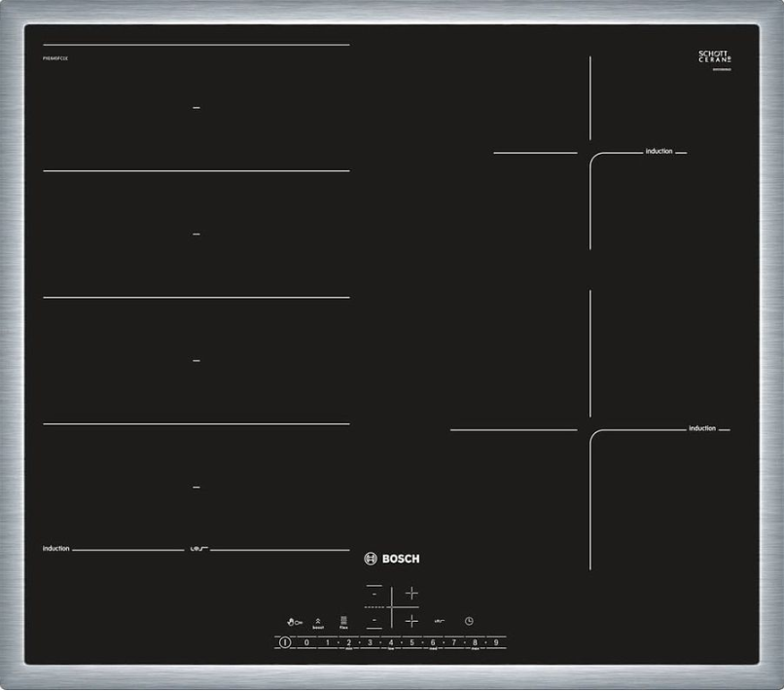Tap the boost function symbol
Image resolution: width=784 pixels, height=691 pixels.
point(318,622)
